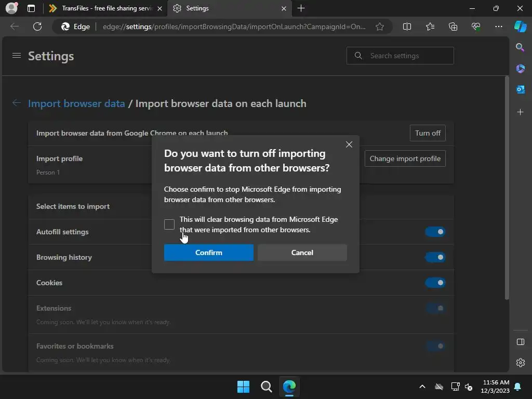Screen dimensions: 532x399
Task: Open the clock and date flyout
Action: 496,387
